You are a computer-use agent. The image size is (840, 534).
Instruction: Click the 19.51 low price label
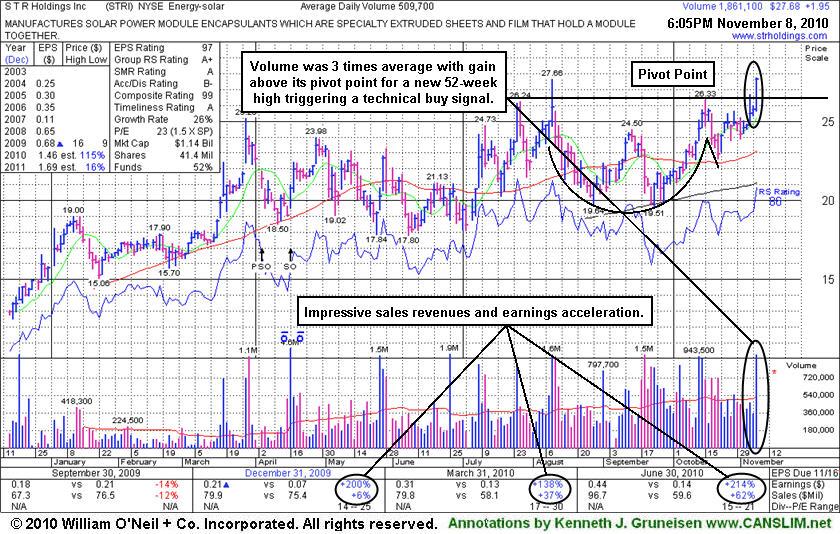click(654, 213)
